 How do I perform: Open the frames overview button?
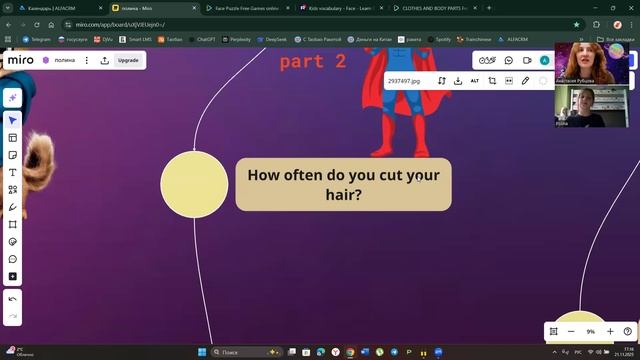(x=553, y=331)
